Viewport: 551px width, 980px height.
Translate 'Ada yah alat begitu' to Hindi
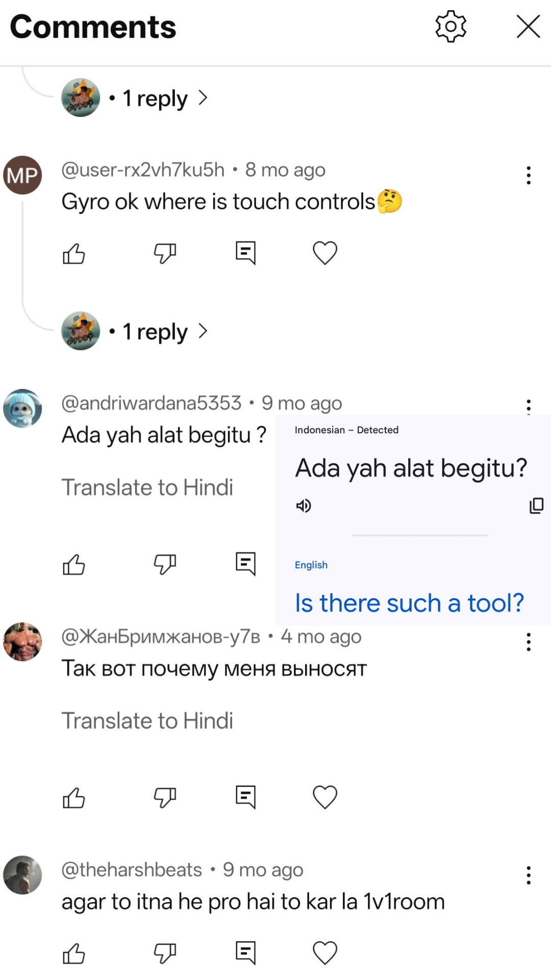pyautogui.click(x=147, y=487)
